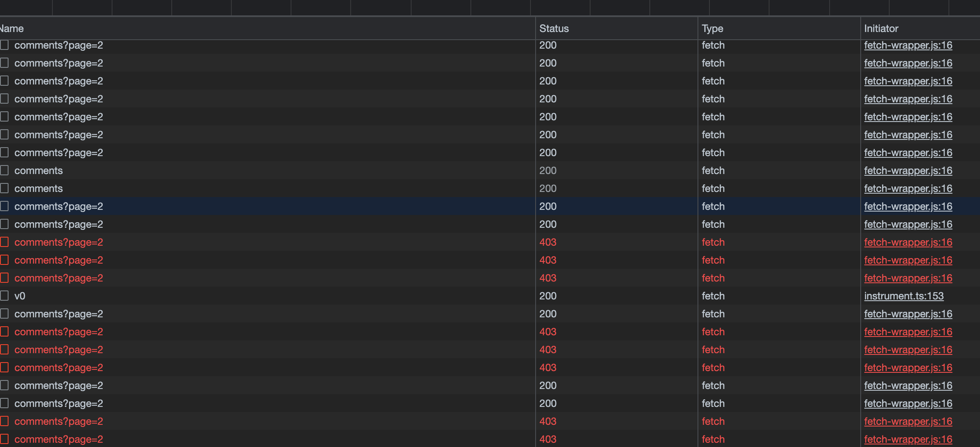The height and width of the screenshot is (447, 980).
Task: Check the checkbox on the first plain comments request
Action: (x=4, y=170)
